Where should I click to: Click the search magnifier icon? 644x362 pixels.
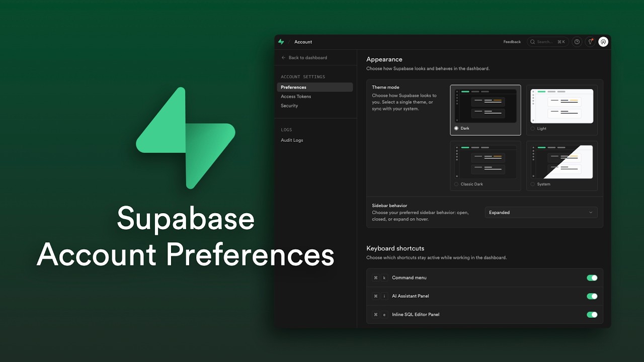533,42
